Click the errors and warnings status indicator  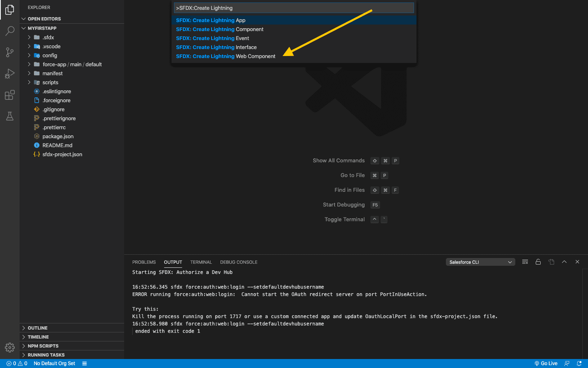tap(17, 364)
